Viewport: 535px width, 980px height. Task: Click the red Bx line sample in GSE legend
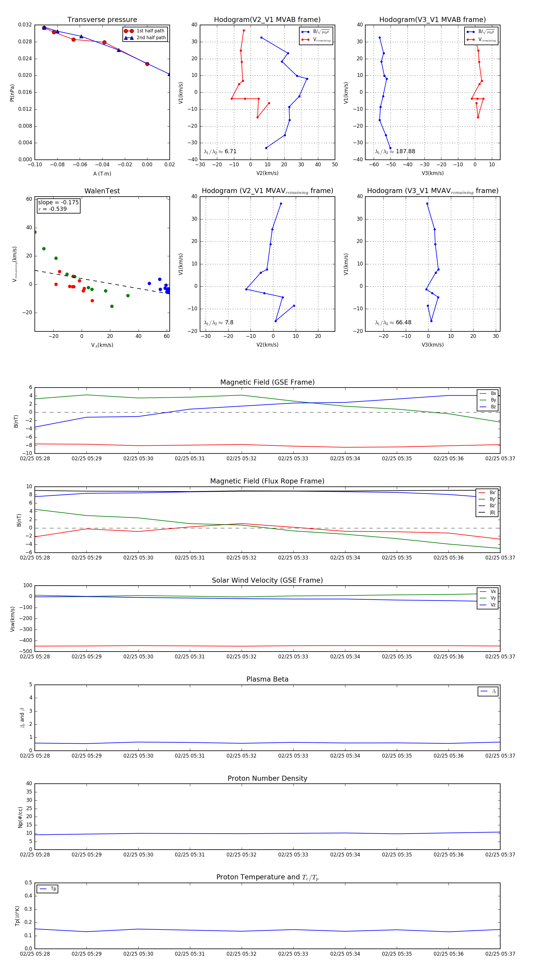[483, 393]
